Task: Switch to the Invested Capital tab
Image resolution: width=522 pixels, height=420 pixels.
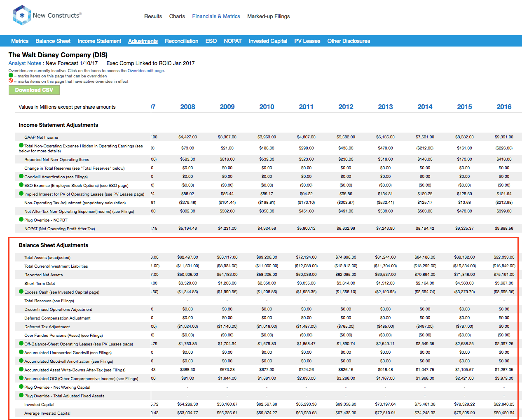Action: tap(268, 41)
